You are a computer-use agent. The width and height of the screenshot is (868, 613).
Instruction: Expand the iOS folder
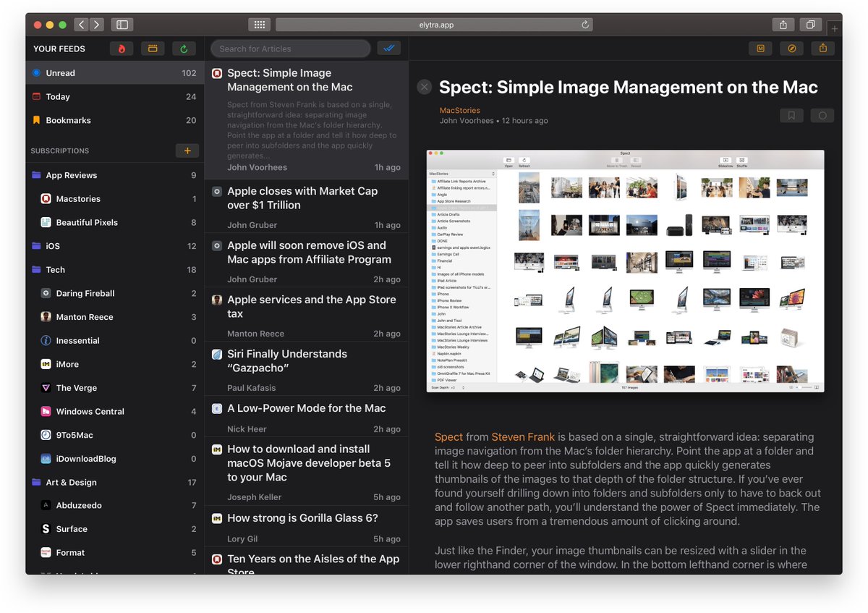(115, 246)
